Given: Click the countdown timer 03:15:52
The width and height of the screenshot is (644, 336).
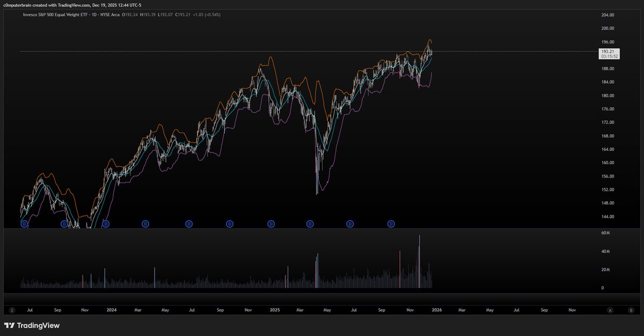Looking at the screenshot, I should coord(609,56).
